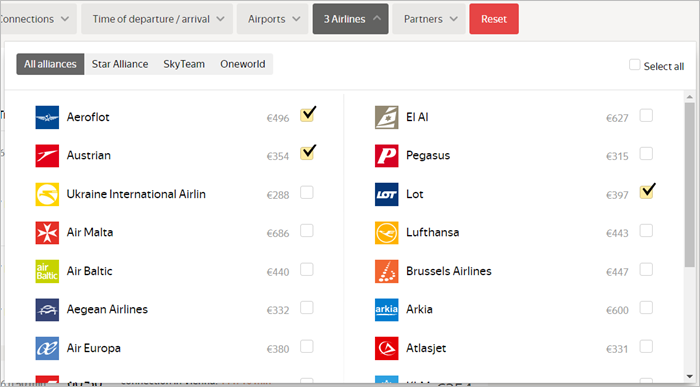
Task: Click the Lufthansa crane logo
Action: [x=387, y=233]
